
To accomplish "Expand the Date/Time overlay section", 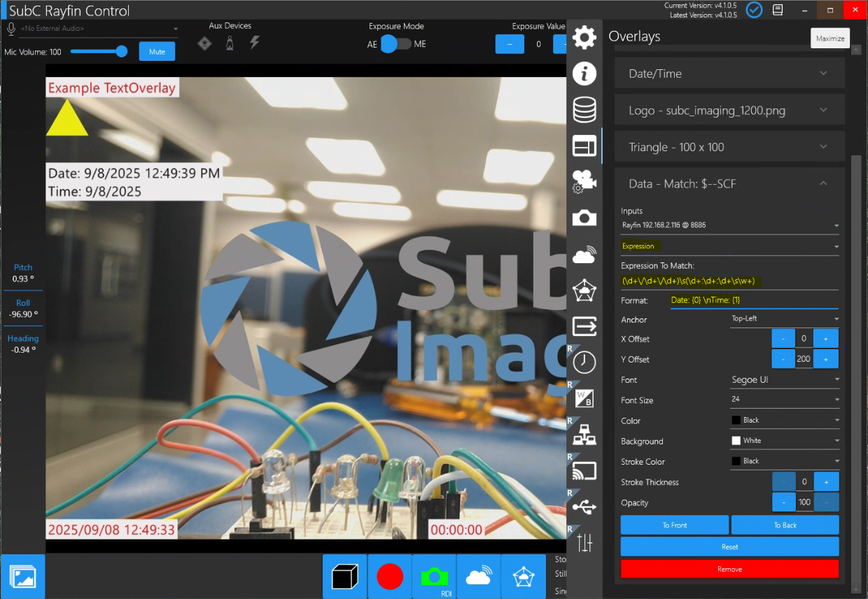I will click(x=729, y=73).
